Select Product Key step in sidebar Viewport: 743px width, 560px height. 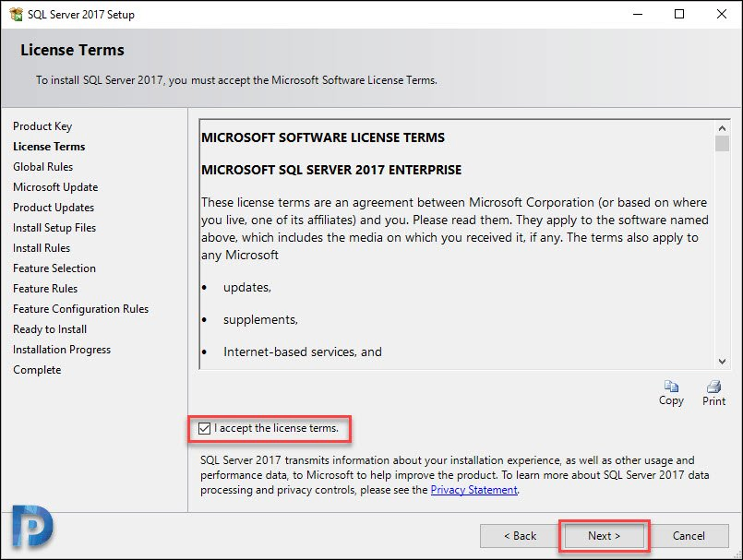[42, 126]
